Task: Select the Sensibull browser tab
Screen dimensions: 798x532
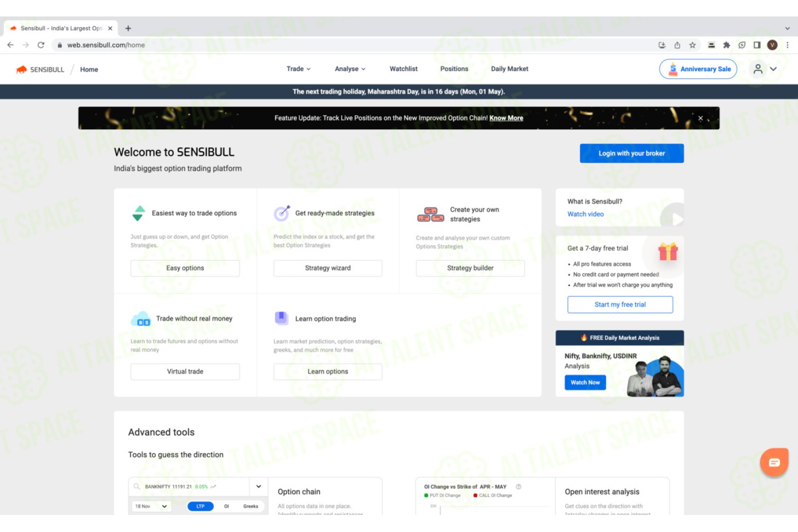Action: [60, 28]
